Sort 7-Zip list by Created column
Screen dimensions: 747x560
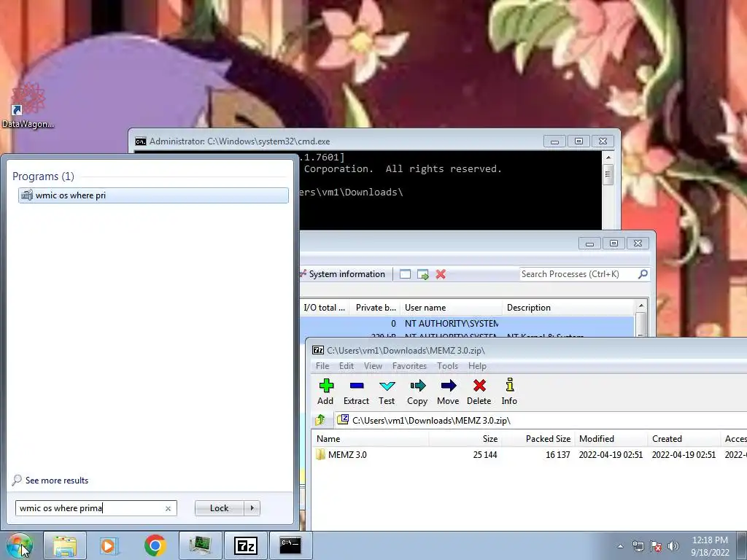coord(684,438)
